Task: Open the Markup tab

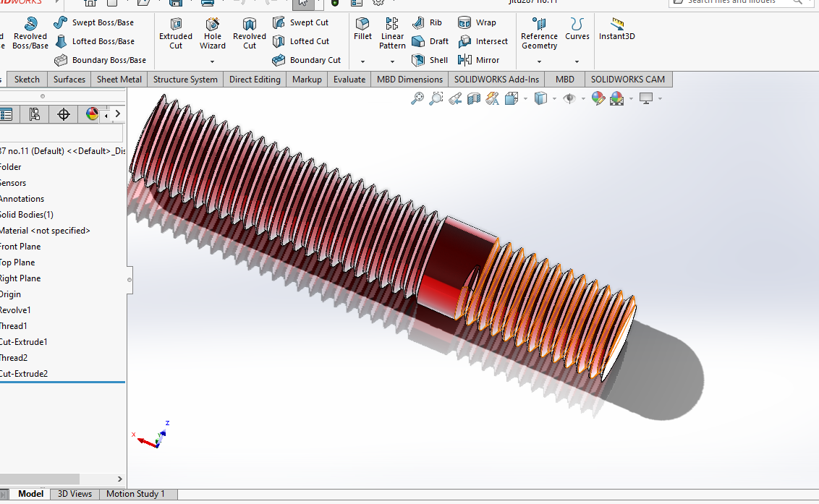Action: pos(307,80)
